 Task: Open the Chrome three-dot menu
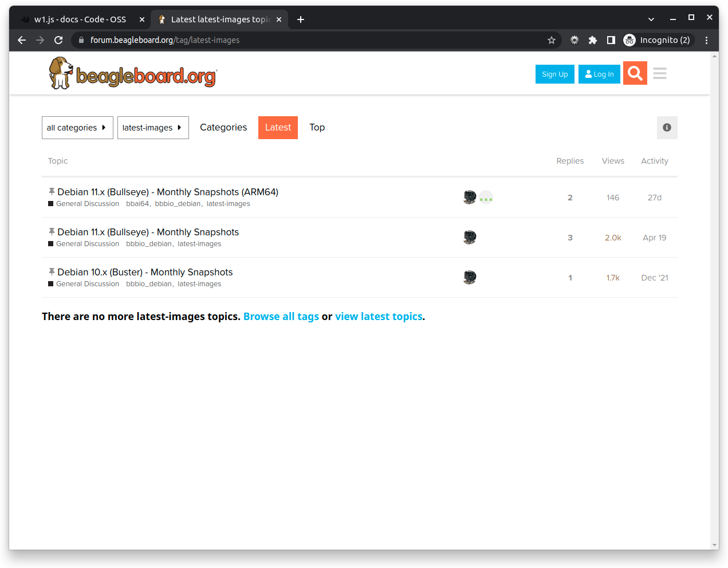pos(706,40)
